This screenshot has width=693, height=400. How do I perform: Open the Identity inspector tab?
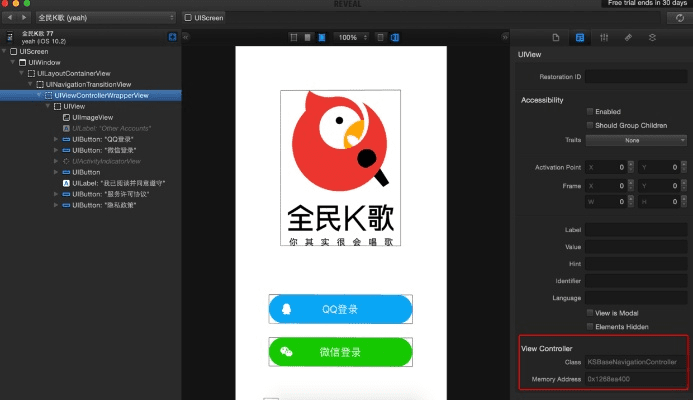click(x=580, y=38)
